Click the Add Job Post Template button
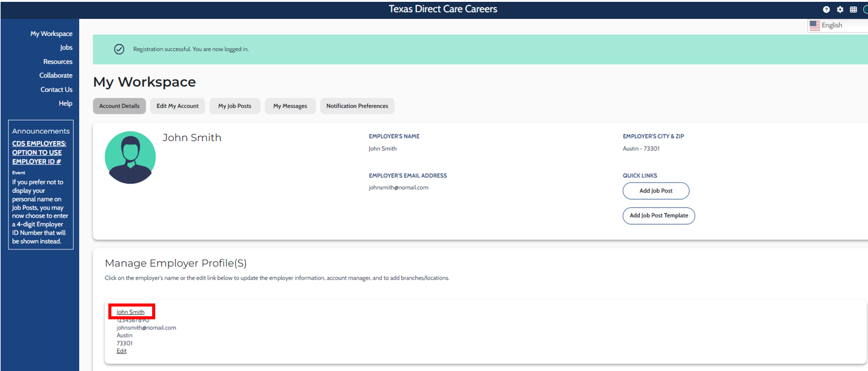Screen dimensions: 868x371 pos(659,215)
